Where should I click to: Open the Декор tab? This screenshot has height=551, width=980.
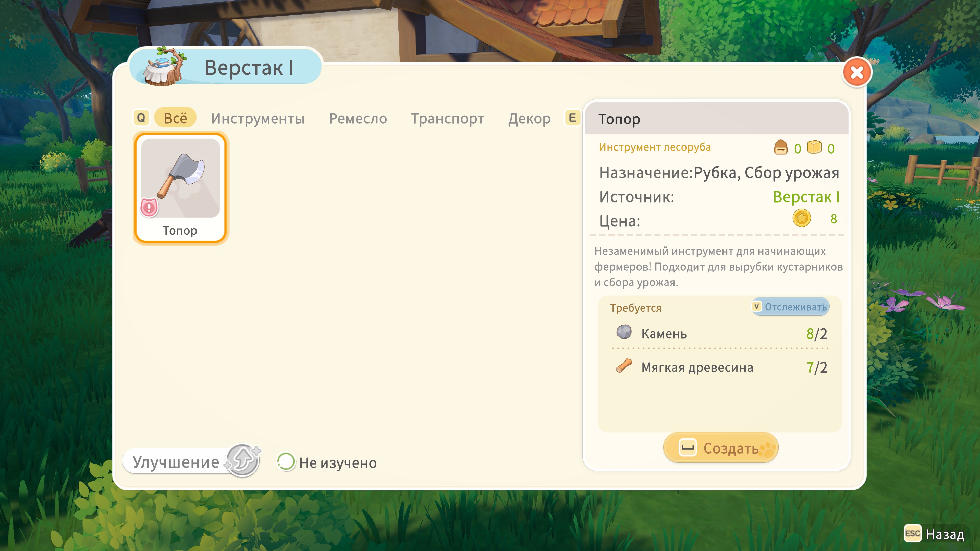coord(529,119)
